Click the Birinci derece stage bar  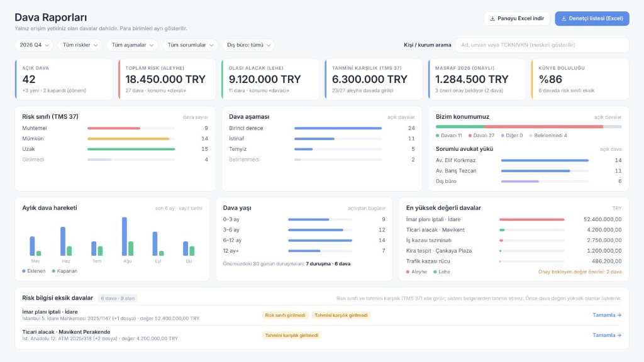pos(338,128)
